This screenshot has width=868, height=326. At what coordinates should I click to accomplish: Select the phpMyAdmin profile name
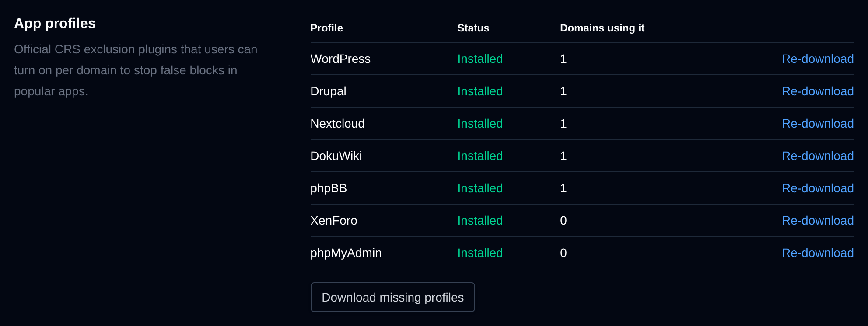(x=346, y=253)
